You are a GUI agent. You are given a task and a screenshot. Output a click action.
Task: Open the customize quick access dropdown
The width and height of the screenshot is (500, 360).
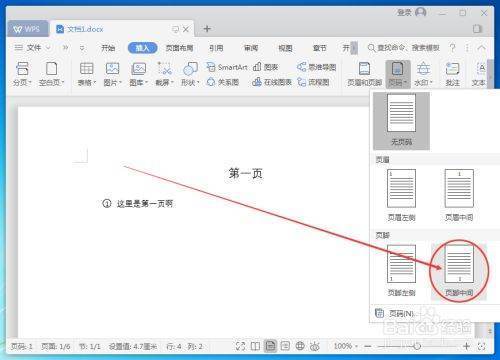(x=82, y=48)
